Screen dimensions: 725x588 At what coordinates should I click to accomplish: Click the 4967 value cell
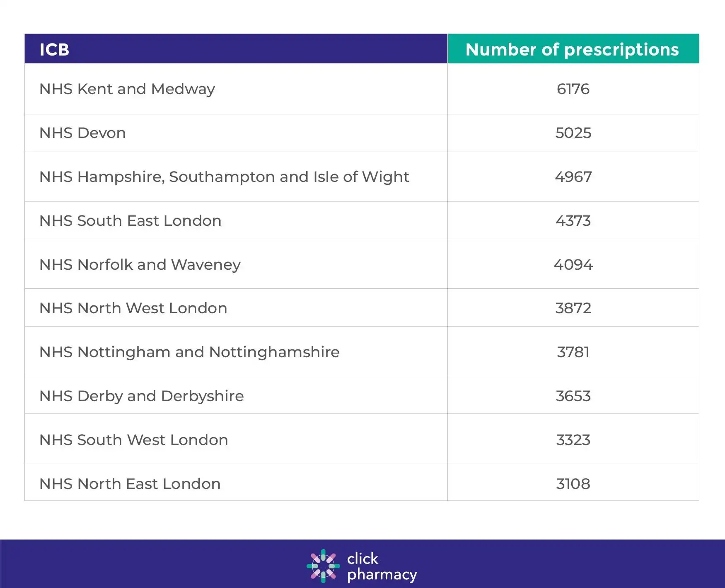(573, 177)
